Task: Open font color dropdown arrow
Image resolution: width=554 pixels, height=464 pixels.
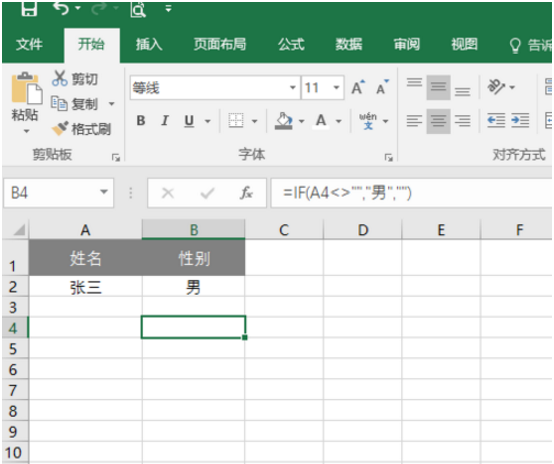Action: (x=338, y=121)
